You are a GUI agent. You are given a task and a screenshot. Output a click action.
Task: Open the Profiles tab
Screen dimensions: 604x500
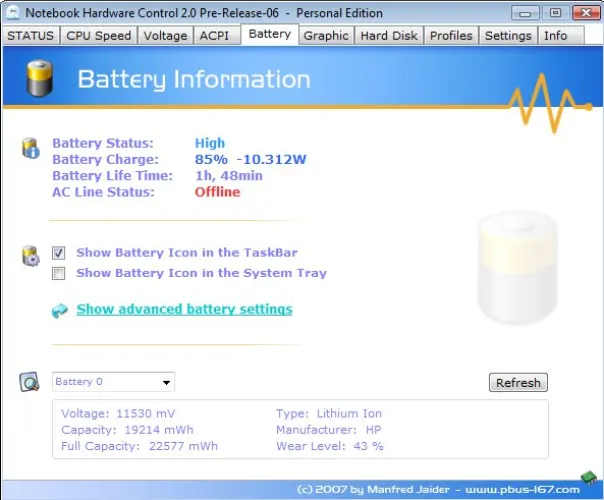tap(451, 35)
